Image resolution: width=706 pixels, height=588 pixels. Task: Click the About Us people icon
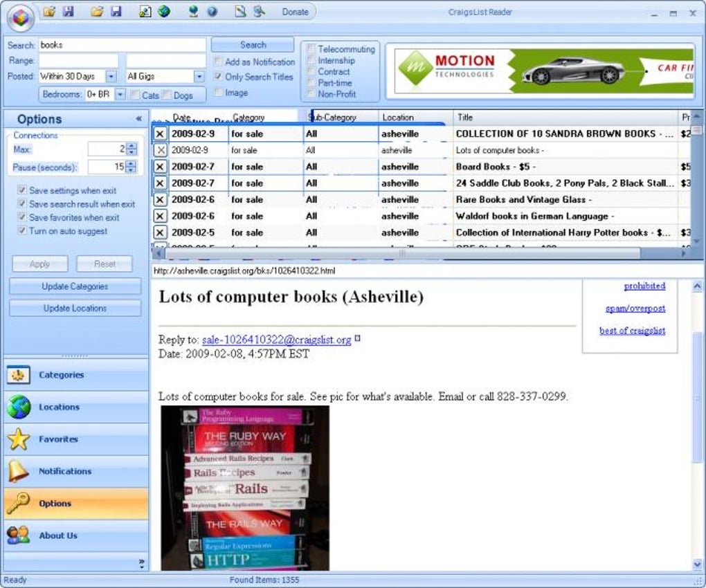19,535
